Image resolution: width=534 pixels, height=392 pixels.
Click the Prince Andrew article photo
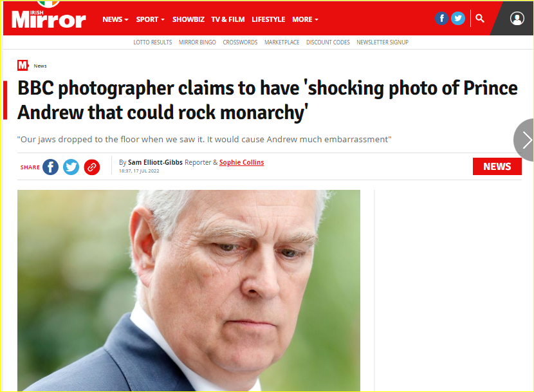click(x=189, y=290)
